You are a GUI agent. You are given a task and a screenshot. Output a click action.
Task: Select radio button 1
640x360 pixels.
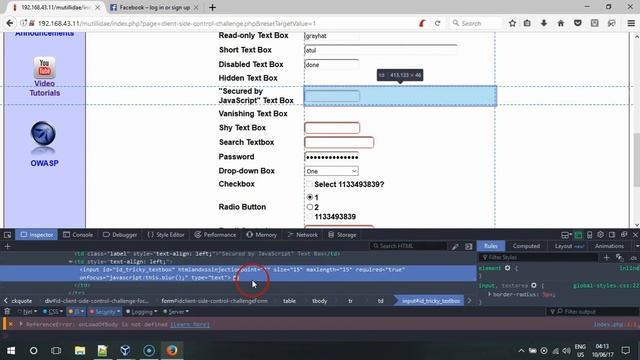[x=310, y=197]
